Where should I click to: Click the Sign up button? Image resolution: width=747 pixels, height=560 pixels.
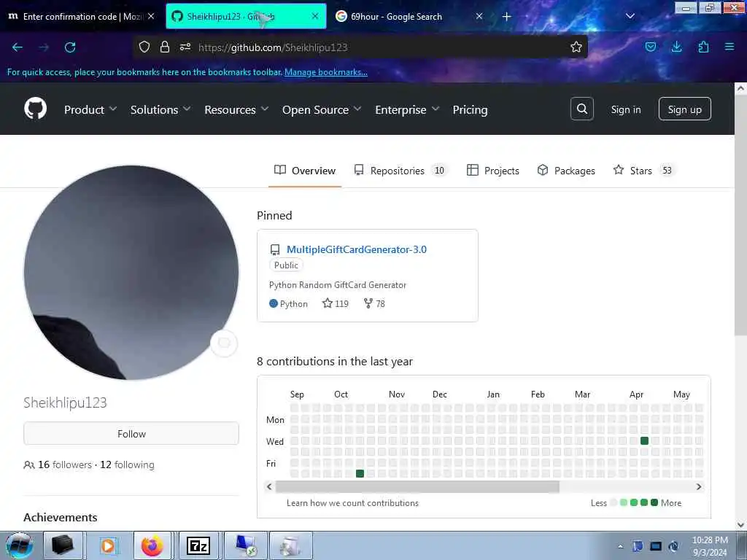click(684, 109)
